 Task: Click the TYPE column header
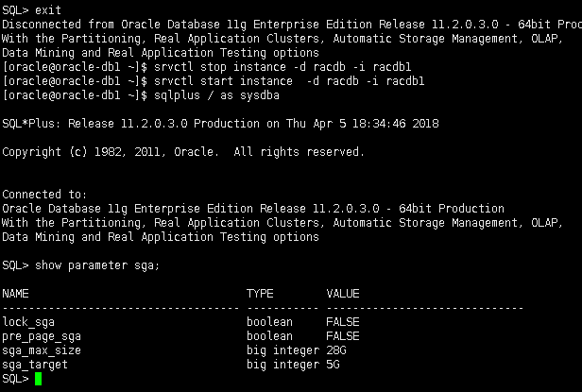tap(260, 294)
